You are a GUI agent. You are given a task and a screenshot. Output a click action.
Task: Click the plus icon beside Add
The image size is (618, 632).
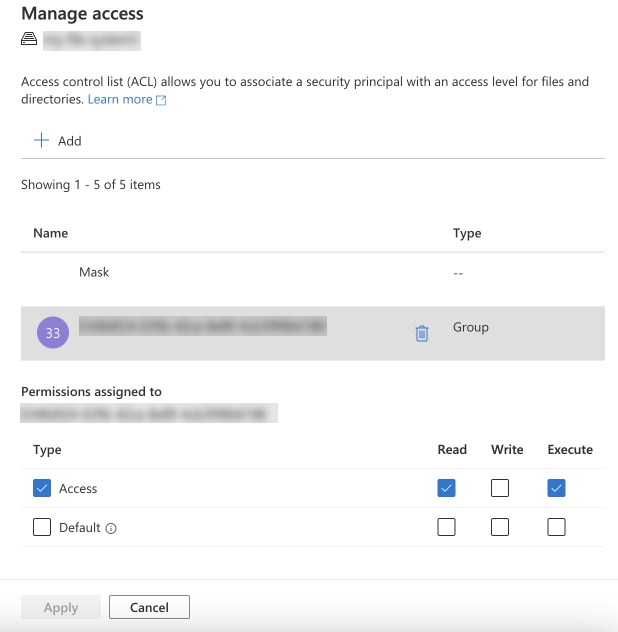tap(42, 141)
